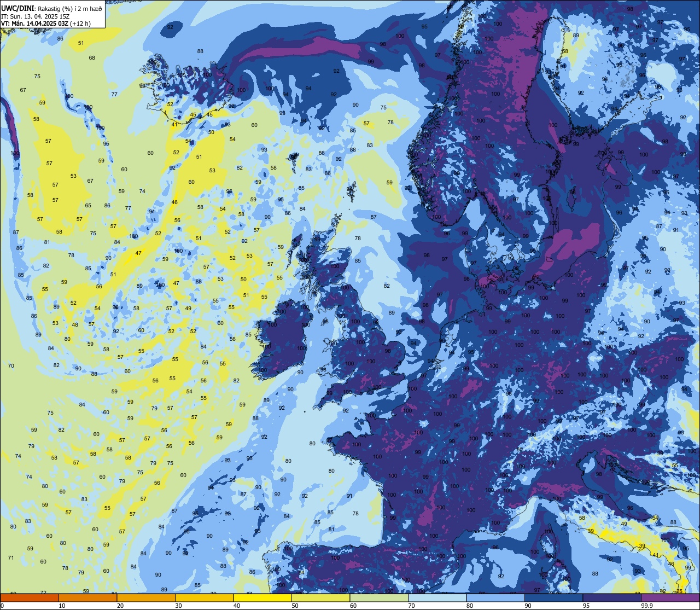Viewport: 700px width, 610px height.
Task: Select the purple swatch above 99.9
Action: [x=670, y=598]
